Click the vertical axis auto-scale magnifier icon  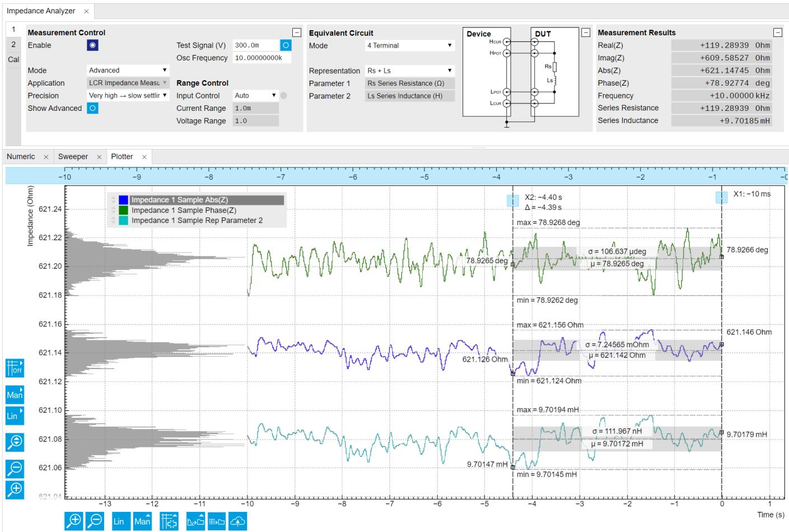click(15, 442)
